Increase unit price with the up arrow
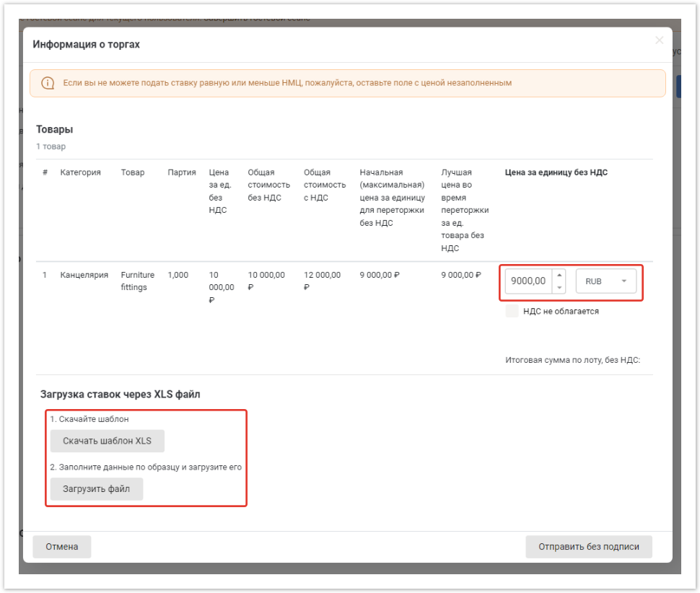The width and height of the screenshot is (700, 593). coord(559,275)
